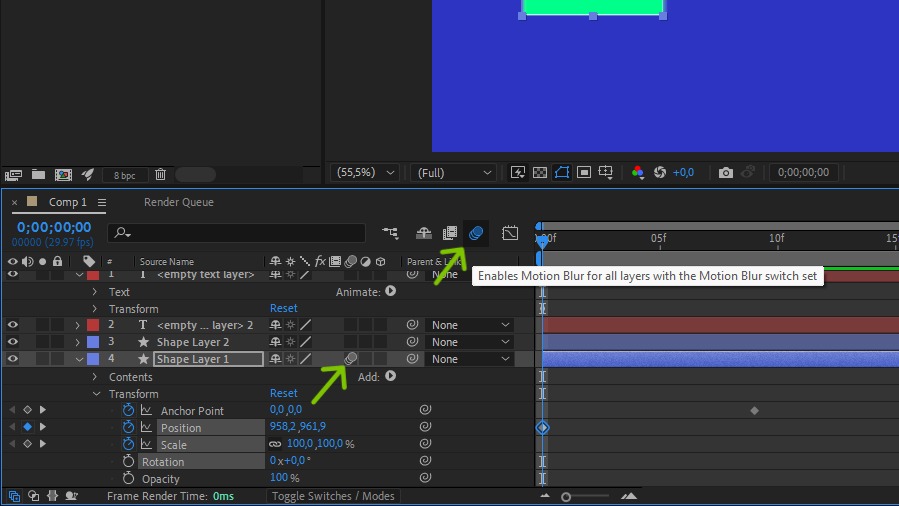Expand the Text group of the text layer
The image size is (899, 506).
point(95,292)
